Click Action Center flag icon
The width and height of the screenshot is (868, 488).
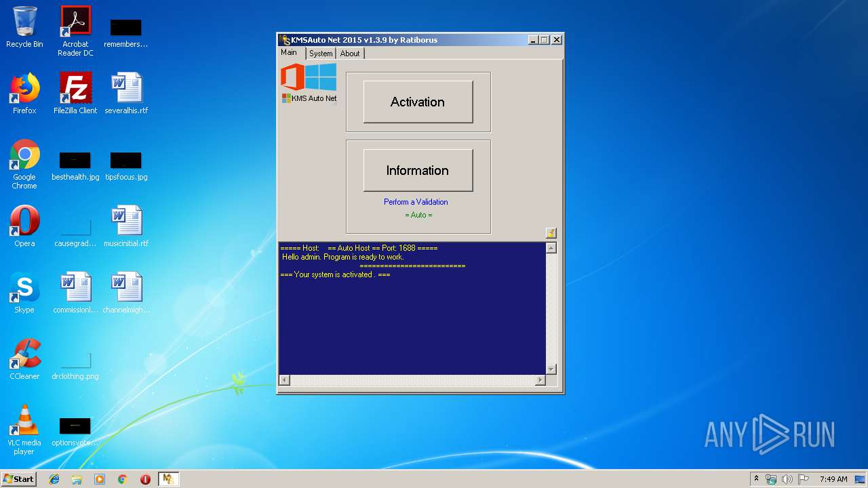tap(804, 479)
